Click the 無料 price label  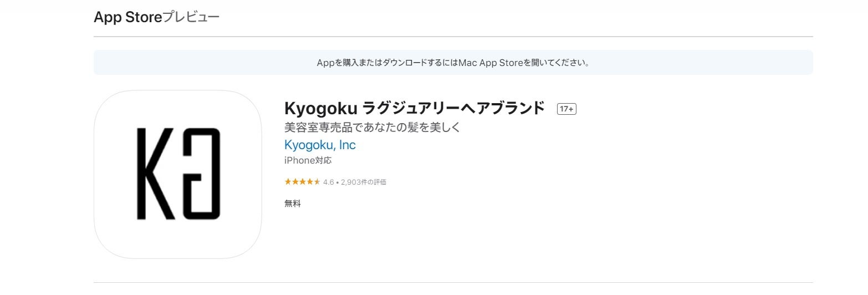(293, 204)
